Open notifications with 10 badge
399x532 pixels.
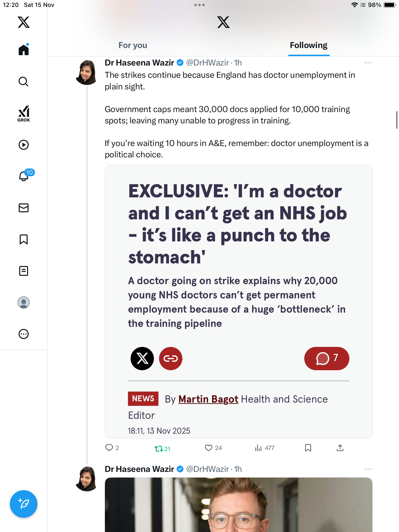(25, 176)
